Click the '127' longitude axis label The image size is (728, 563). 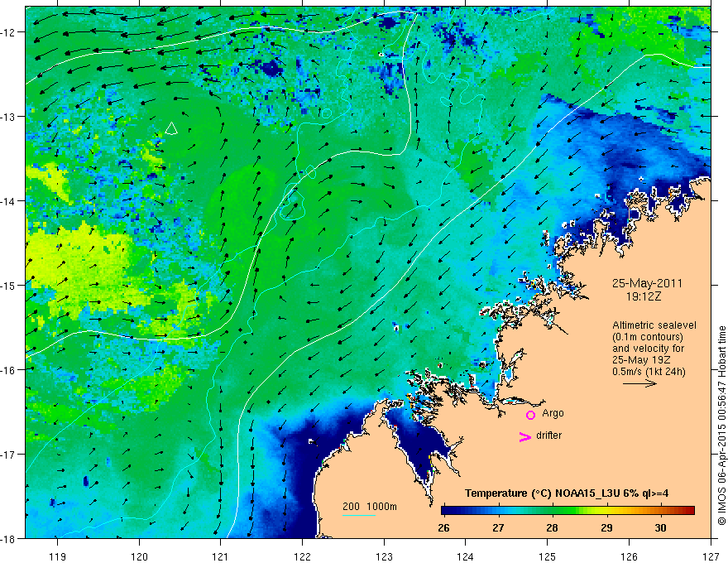point(711,556)
